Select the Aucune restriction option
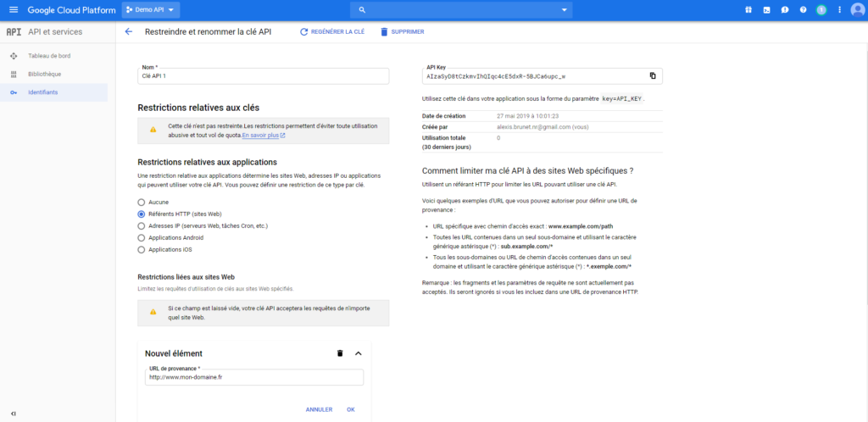Image resolution: width=868 pixels, height=422 pixels. (x=142, y=203)
